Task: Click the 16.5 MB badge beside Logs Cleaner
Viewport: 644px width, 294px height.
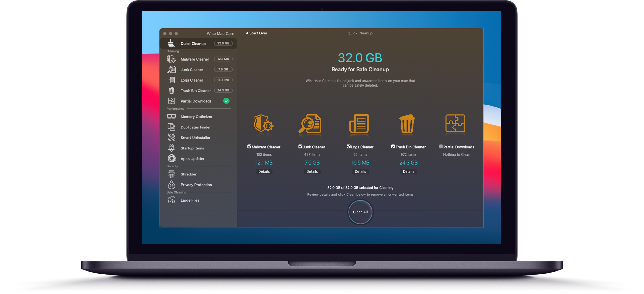Action: (x=223, y=80)
